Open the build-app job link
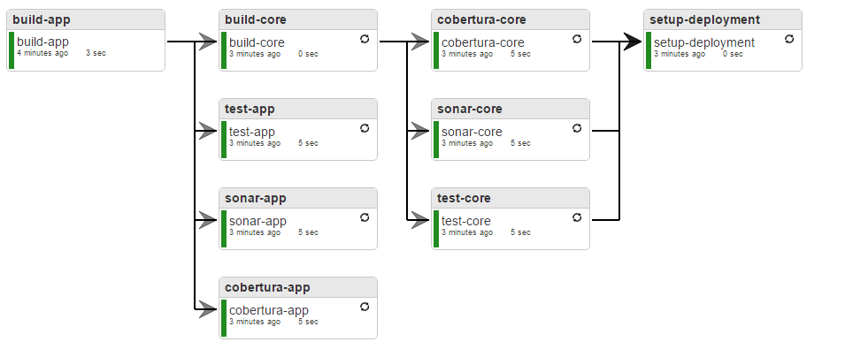 (x=42, y=42)
